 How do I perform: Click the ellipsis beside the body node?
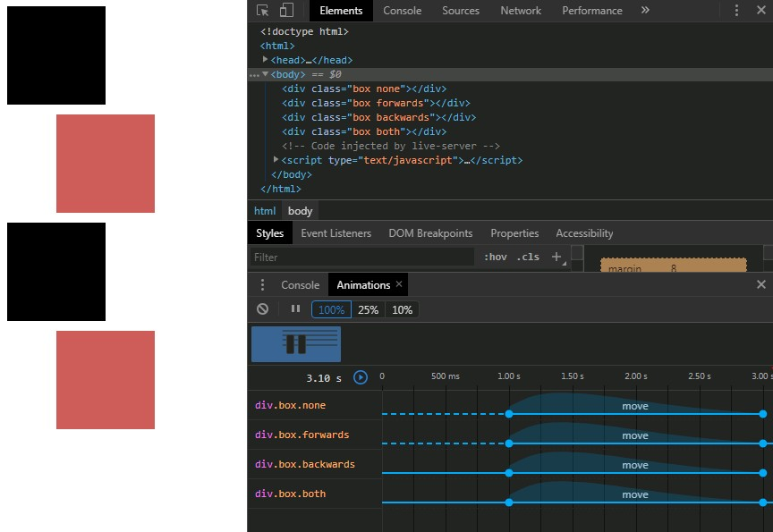[254, 75]
